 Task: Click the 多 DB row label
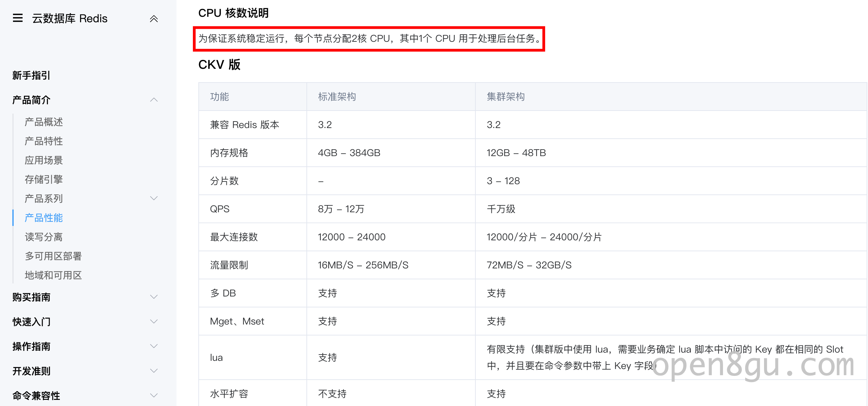click(223, 293)
